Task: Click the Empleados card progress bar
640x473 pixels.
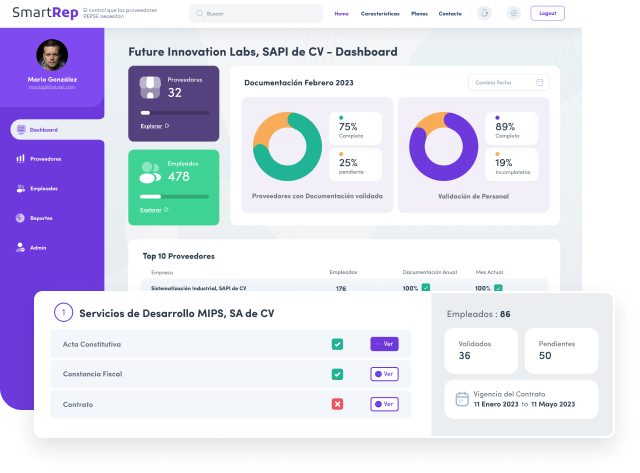Action: tap(173, 197)
